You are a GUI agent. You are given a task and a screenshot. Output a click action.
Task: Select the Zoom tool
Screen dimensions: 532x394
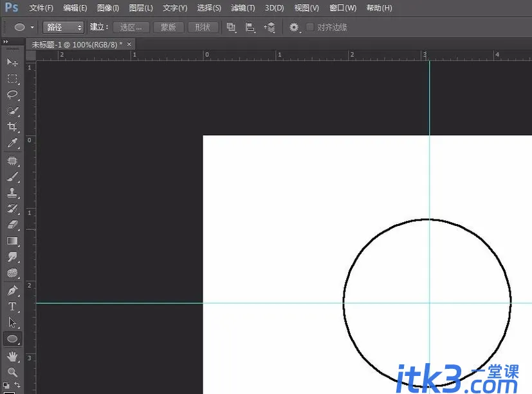(12, 372)
